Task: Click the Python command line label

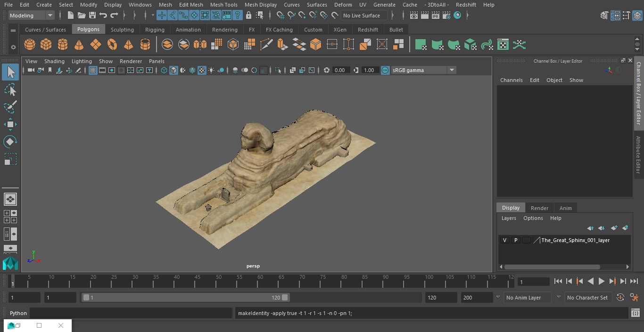Action: tap(18, 313)
